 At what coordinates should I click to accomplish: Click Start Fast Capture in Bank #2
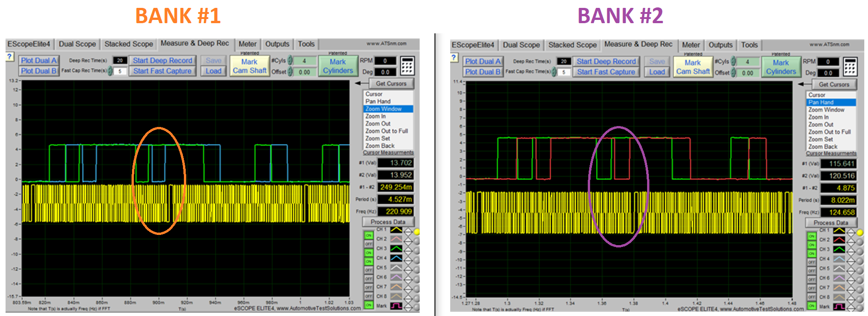pyautogui.click(x=606, y=72)
